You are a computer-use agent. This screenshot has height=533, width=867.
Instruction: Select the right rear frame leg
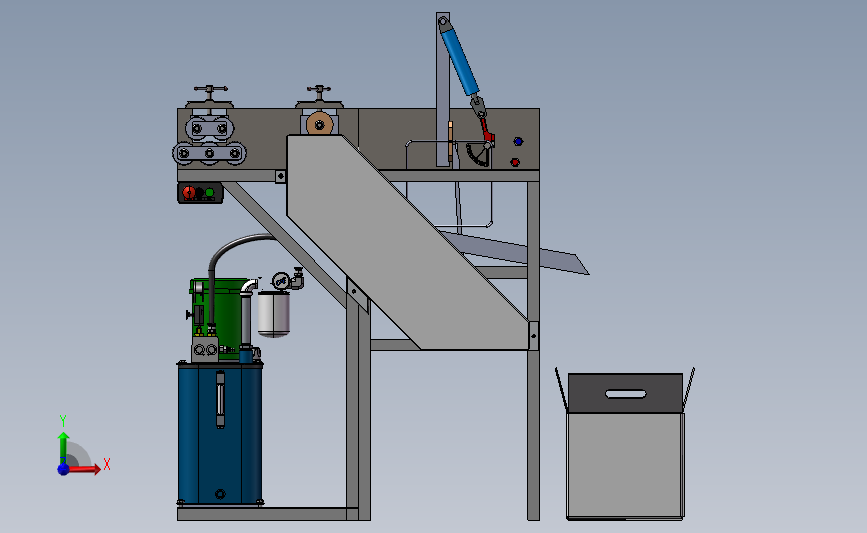[x=533, y=351]
